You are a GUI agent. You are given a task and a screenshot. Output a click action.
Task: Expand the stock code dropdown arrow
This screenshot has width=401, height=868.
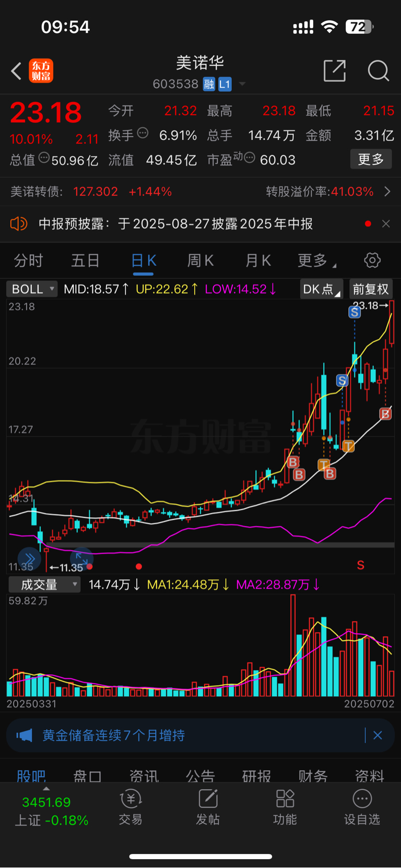click(242, 84)
